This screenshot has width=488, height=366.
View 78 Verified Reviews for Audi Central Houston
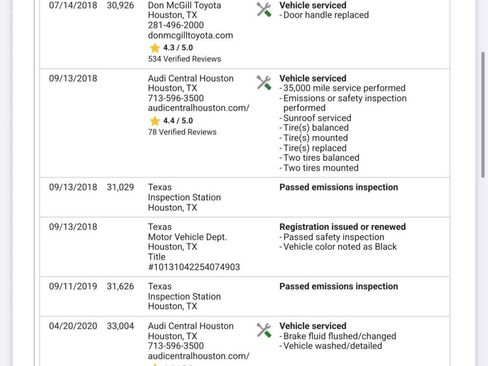tap(182, 132)
